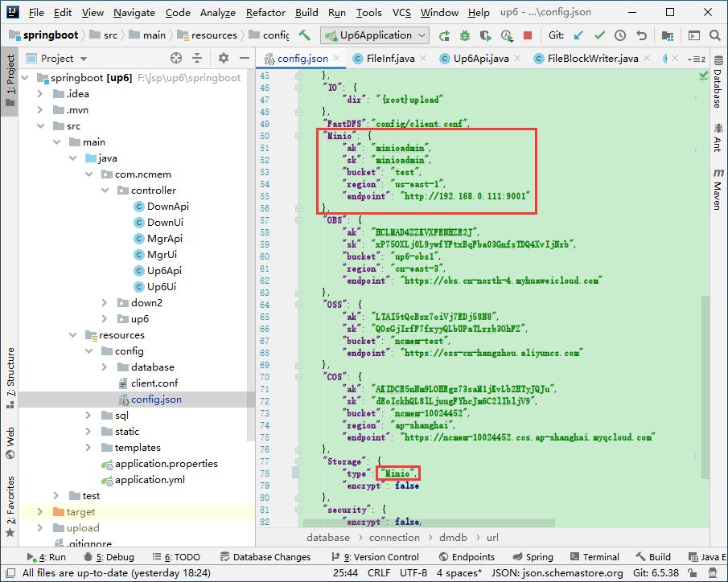Open the Up6Application run configuration dropdown

[x=374, y=35]
